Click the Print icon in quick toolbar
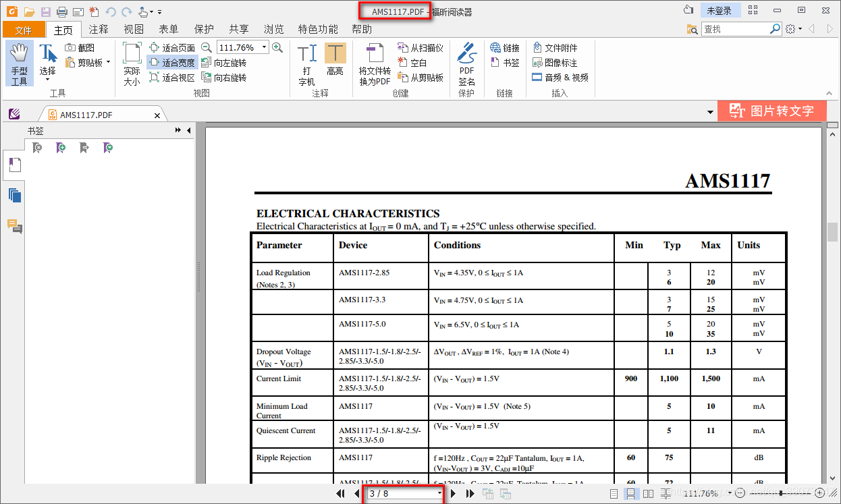The height and width of the screenshot is (504, 841). click(62, 11)
